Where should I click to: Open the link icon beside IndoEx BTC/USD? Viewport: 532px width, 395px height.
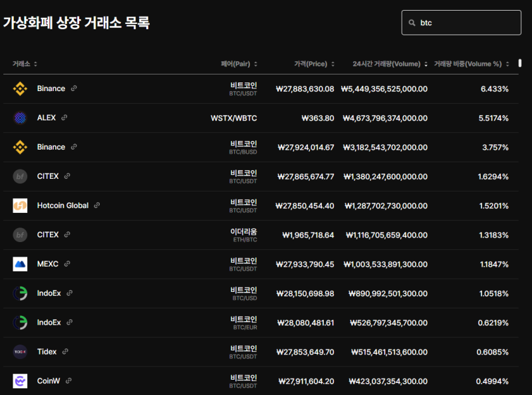tap(70, 293)
